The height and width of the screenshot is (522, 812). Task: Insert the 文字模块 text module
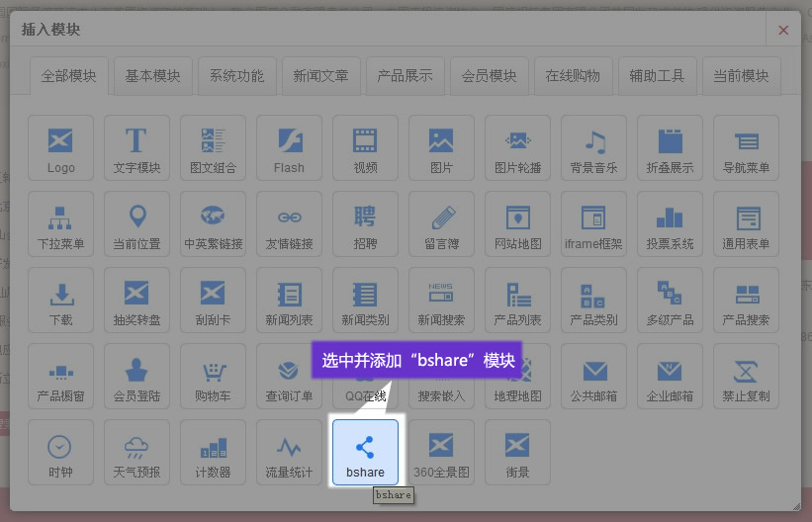pyautogui.click(x=136, y=146)
